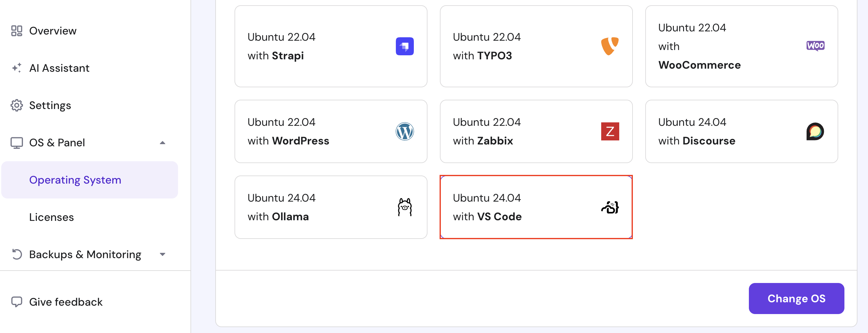Expand the Backups & Monitoring arrow
868x333 pixels.
[x=163, y=254]
